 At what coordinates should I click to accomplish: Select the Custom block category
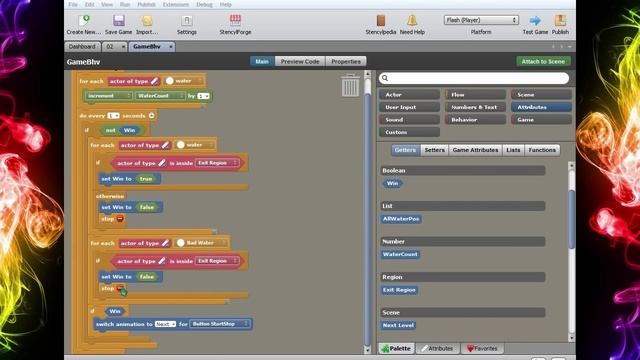409,132
